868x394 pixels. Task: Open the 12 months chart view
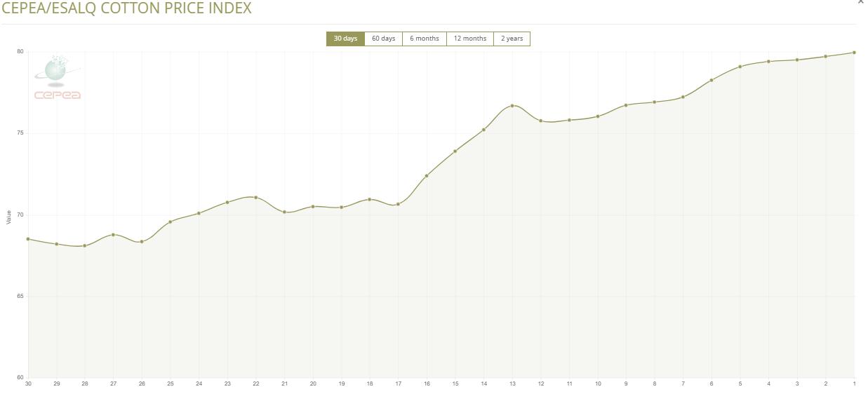click(469, 39)
